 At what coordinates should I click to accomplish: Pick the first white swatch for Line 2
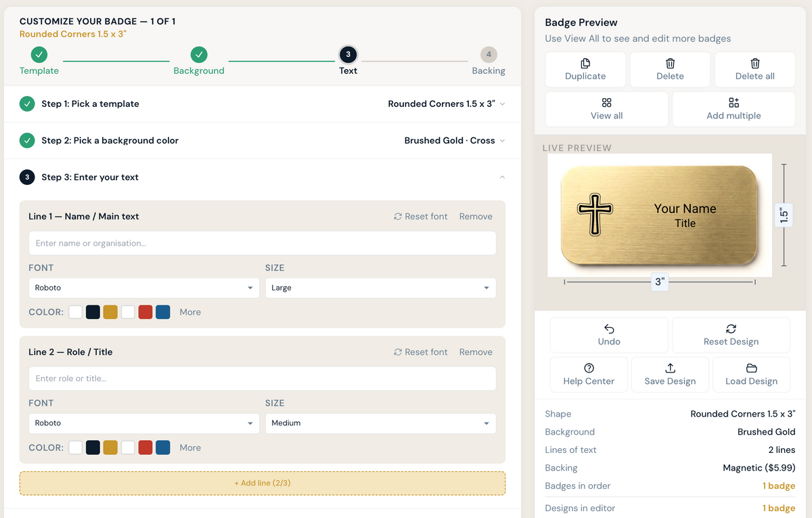[x=75, y=448]
